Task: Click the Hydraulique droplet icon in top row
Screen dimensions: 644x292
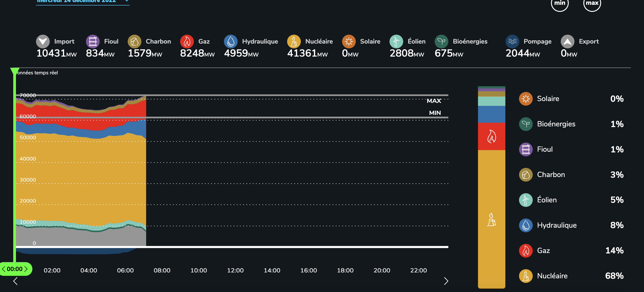Action: click(231, 42)
